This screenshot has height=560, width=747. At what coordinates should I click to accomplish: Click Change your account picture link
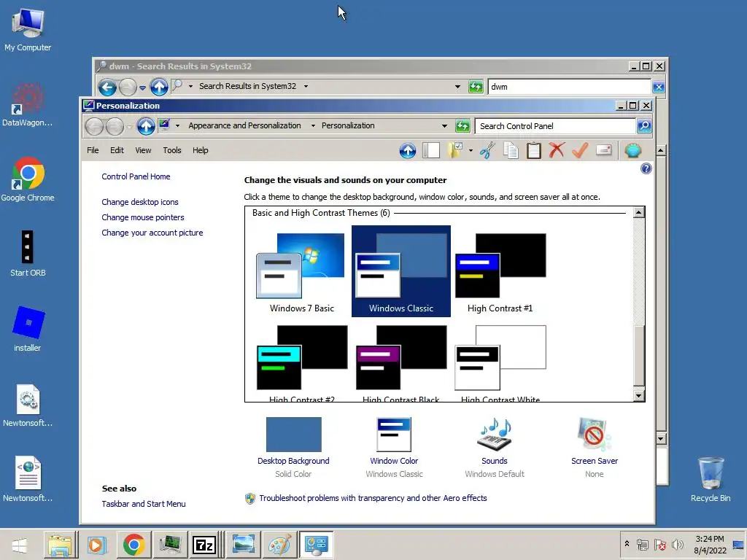(x=152, y=233)
